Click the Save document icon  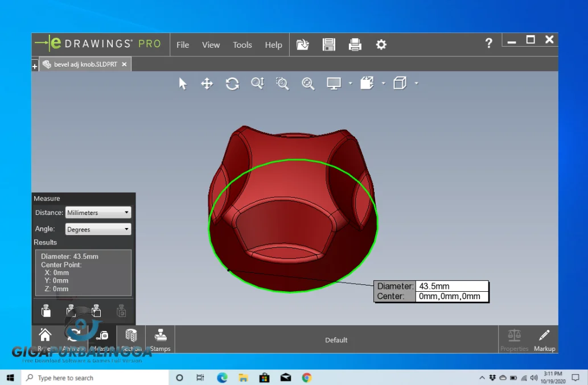[x=328, y=44]
